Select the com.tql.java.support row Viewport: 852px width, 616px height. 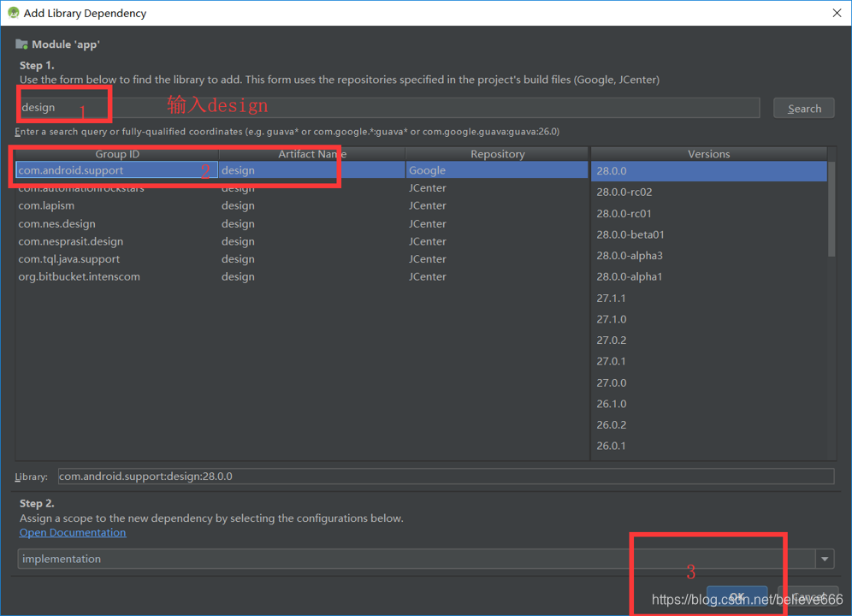tap(302, 258)
